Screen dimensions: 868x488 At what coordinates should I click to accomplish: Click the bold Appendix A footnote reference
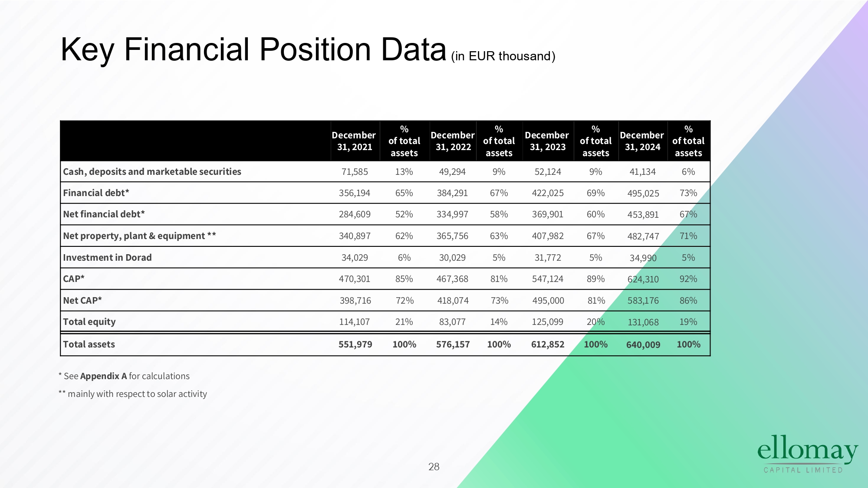click(103, 376)
